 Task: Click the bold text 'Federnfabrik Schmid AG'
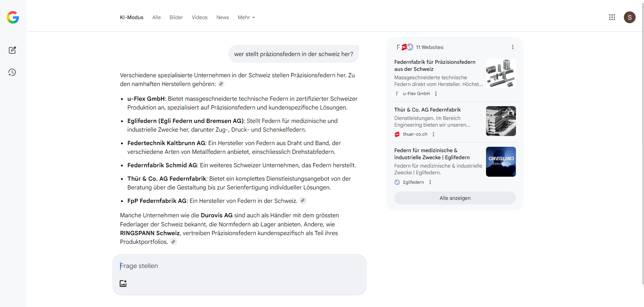[x=162, y=165]
